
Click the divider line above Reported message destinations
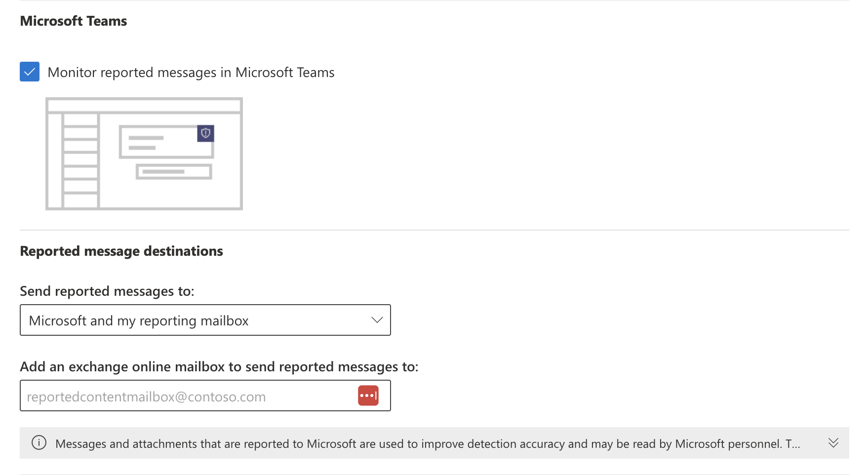click(434, 229)
